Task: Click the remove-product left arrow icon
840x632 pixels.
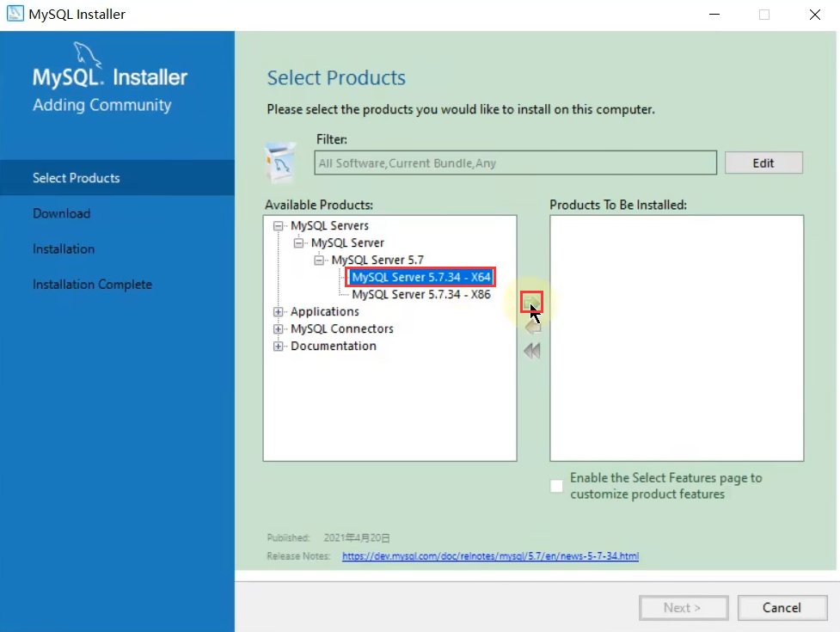Action: tap(532, 328)
